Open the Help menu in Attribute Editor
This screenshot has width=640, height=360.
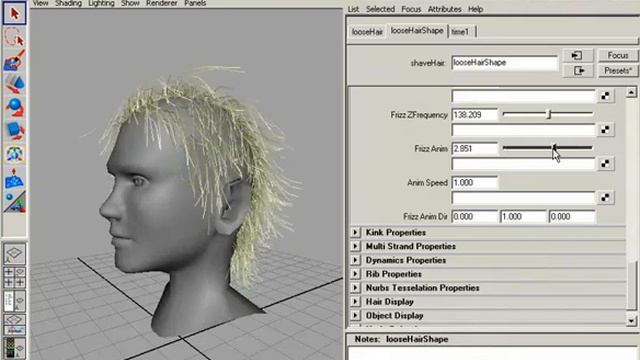coord(476,9)
